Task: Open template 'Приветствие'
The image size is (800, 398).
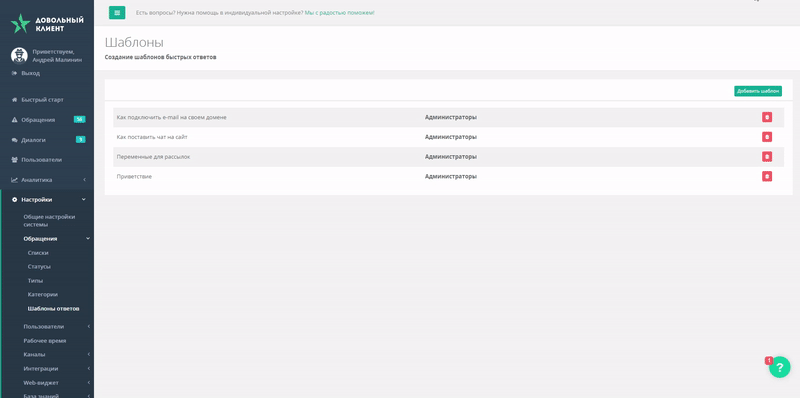Action: pos(134,176)
